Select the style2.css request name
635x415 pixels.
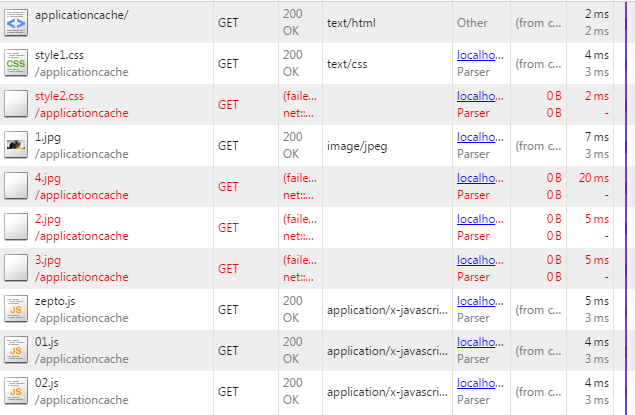click(59, 96)
